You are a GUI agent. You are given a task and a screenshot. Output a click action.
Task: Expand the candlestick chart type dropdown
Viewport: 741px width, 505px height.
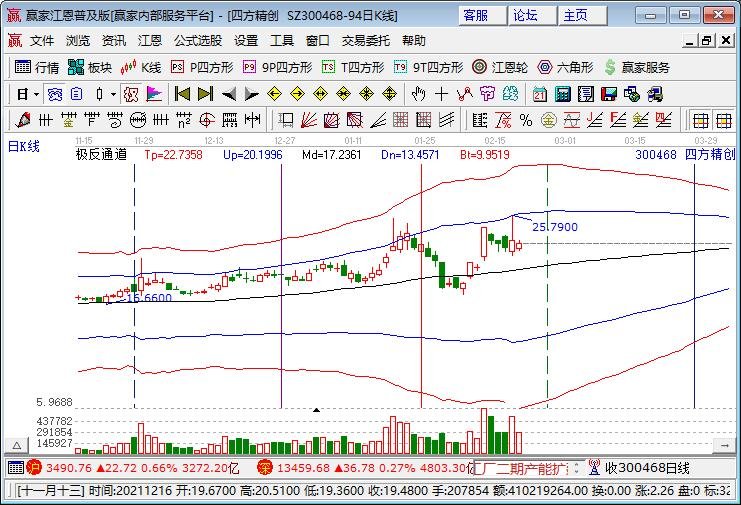[x=113, y=94]
